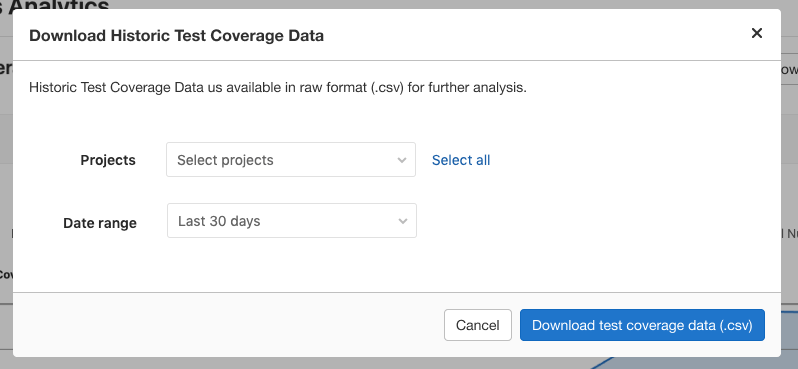798x369 pixels.
Task: Expand the Date range dropdown
Action: pyautogui.click(x=292, y=220)
